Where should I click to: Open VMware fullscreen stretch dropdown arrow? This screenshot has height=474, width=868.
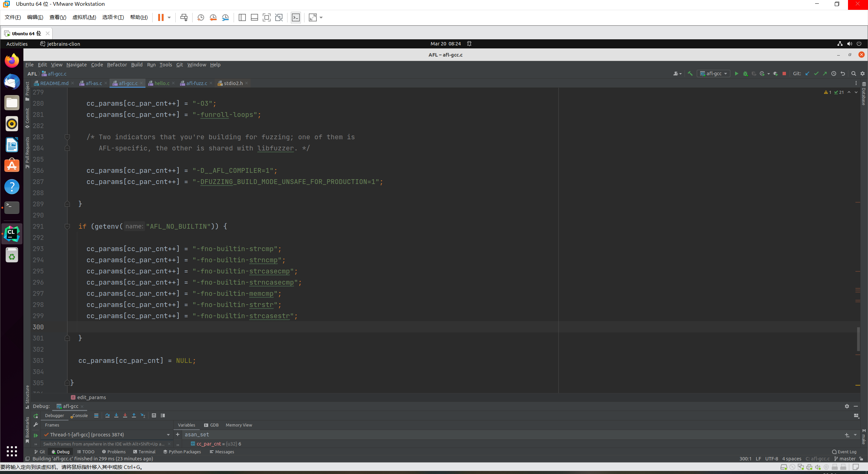(x=321, y=18)
